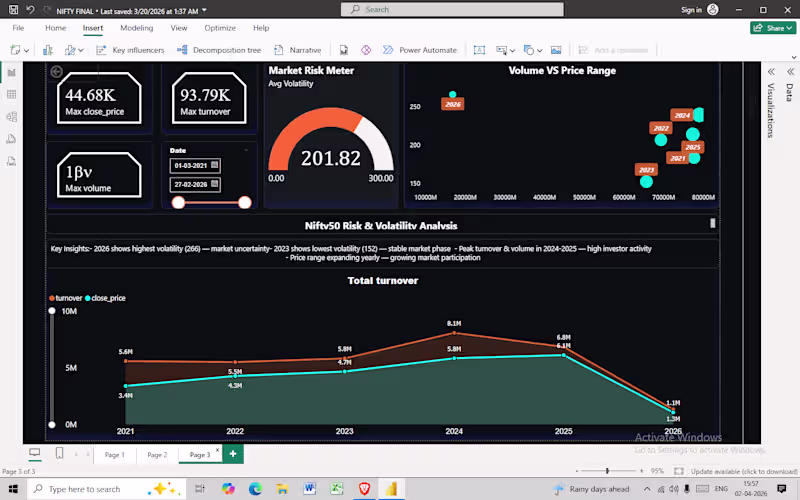Open the Help ribbon tab
Screen dimensions: 800x500
(261, 28)
